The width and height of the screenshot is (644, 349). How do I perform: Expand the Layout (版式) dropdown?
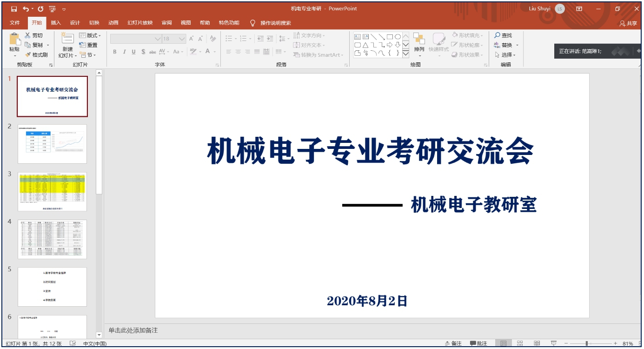pyautogui.click(x=90, y=35)
